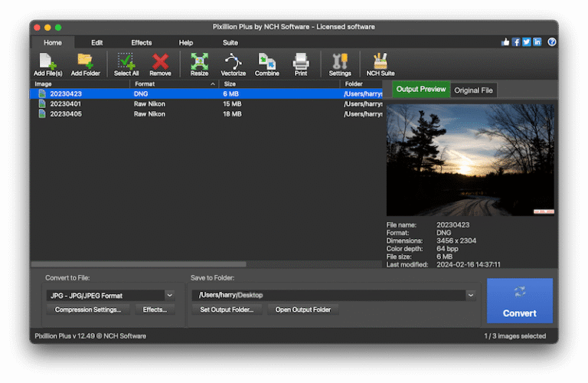Click the DNG format cell
The width and height of the screenshot is (588, 383).
pyautogui.click(x=141, y=93)
